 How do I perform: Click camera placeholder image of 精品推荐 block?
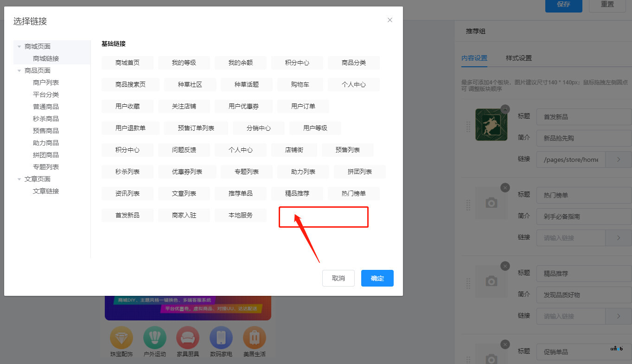coord(491,281)
